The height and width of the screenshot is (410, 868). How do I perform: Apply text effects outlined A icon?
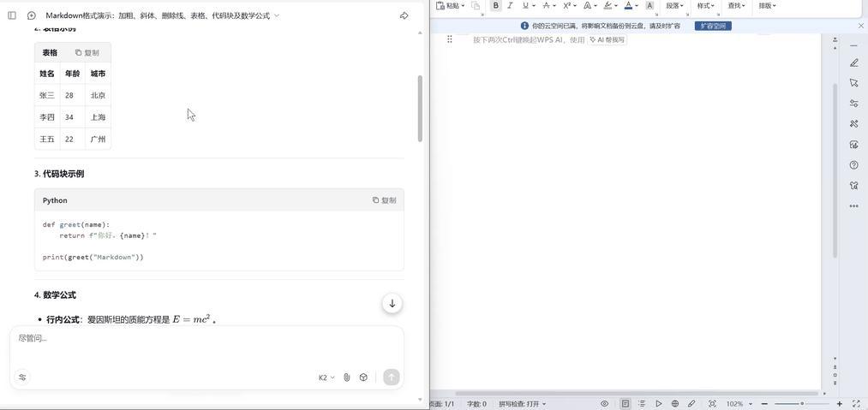(587, 5)
